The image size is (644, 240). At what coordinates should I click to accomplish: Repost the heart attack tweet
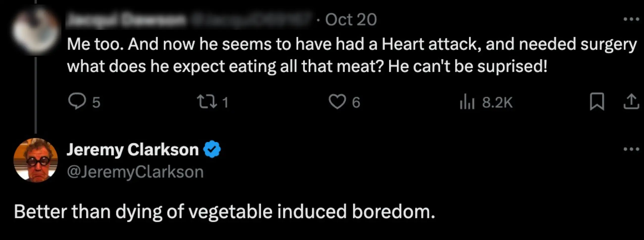tap(207, 102)
